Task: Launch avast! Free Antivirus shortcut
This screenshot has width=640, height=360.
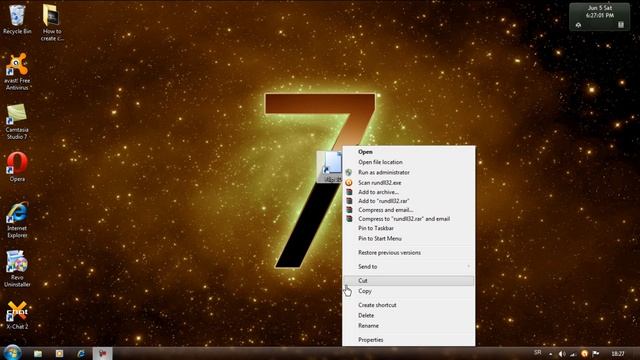Action: point(17,72)
